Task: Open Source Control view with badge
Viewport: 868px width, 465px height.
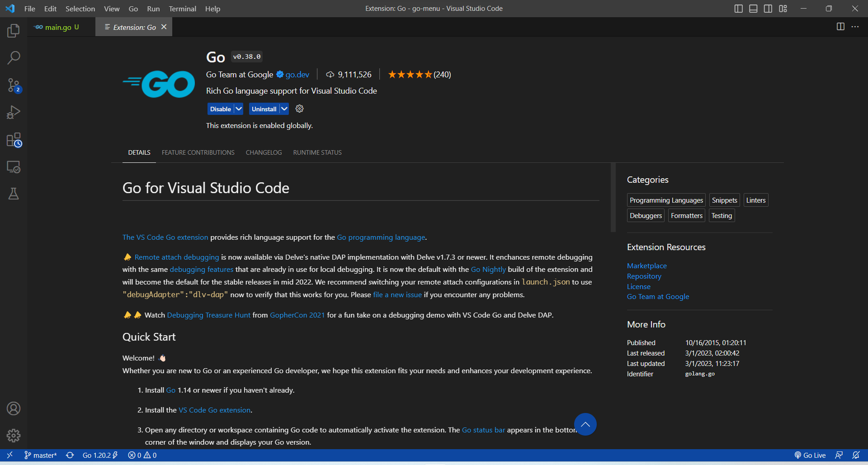Action: (14, 85)
